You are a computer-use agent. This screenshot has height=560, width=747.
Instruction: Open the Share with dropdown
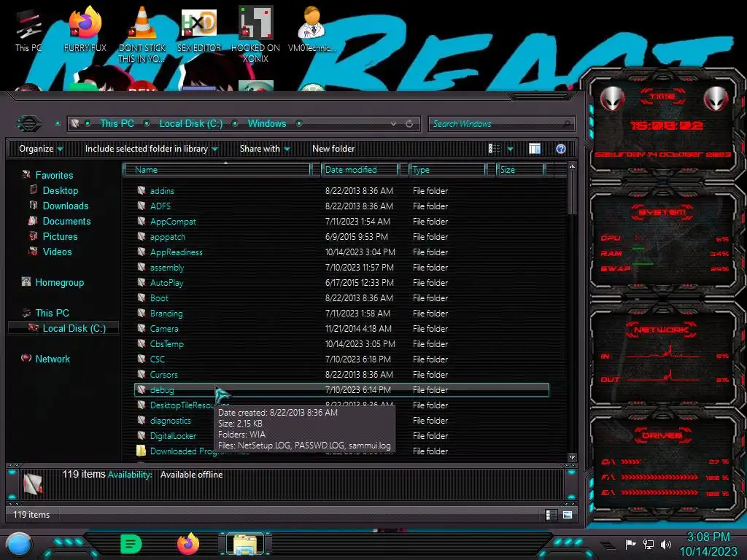pyautogui.click(x=265, y=149)
